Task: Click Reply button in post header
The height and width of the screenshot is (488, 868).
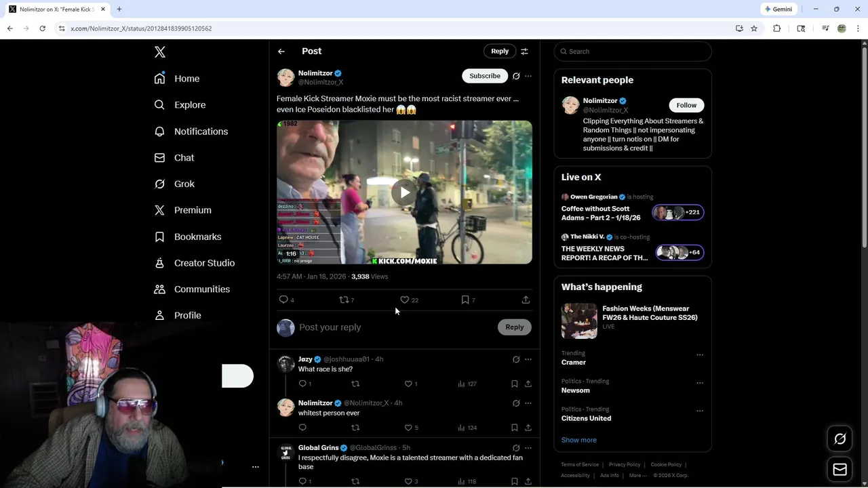Action: (500, 52)
